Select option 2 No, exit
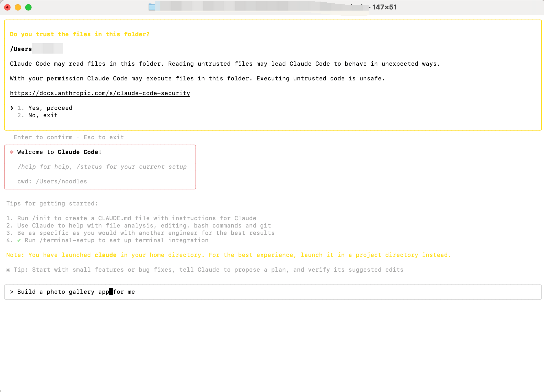The height and width of the screenshot is (392, 544). (43, 115)
